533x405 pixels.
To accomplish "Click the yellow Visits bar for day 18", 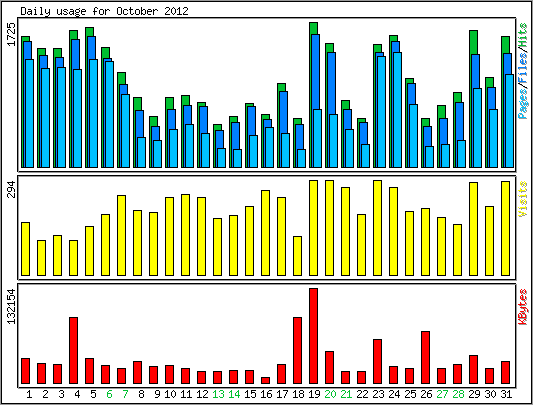I will coord(297,256).
